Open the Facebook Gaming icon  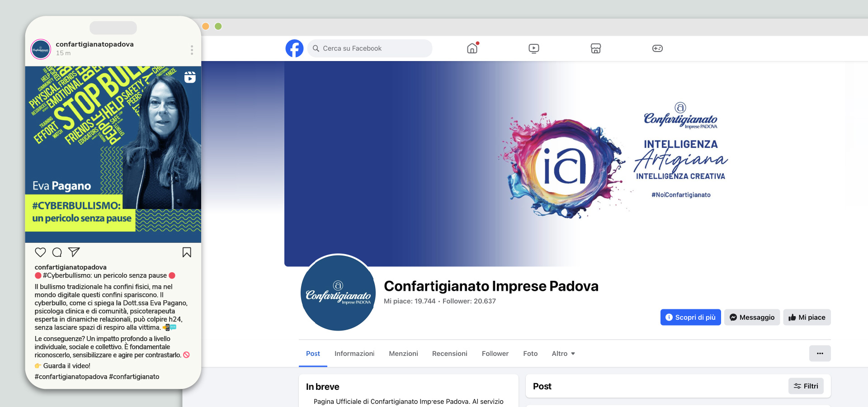[x=657, y=48]
